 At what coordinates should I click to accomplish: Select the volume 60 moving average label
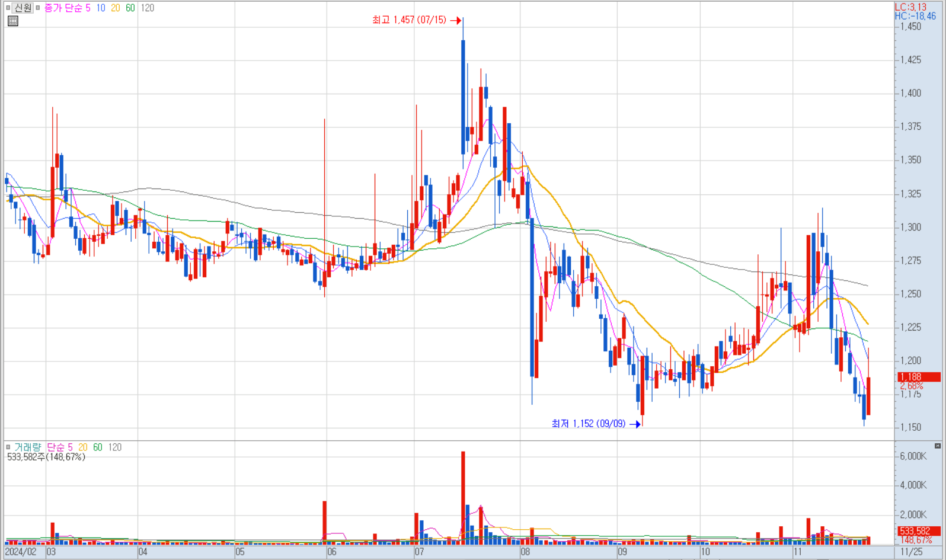97,447
